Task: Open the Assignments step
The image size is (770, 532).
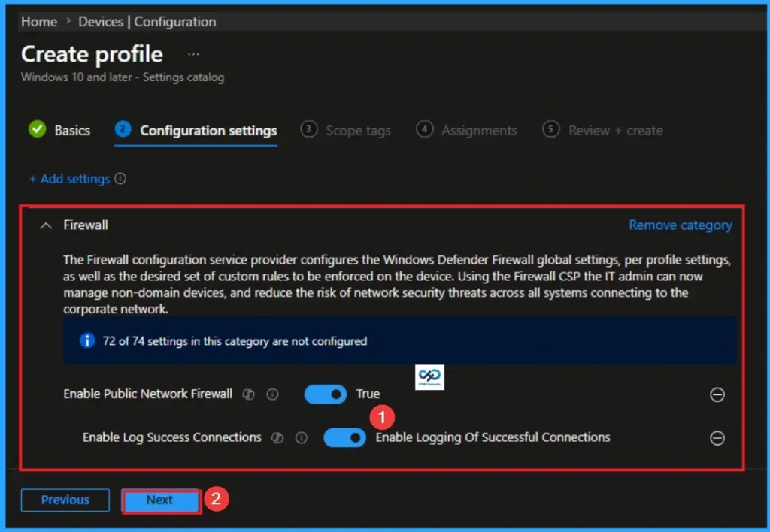Action: (479, 130)
